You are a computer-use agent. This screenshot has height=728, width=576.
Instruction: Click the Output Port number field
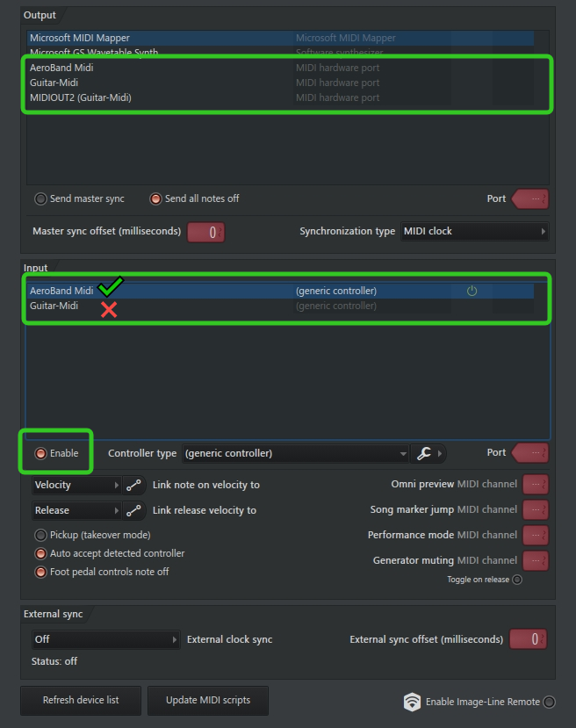(530, 198)
